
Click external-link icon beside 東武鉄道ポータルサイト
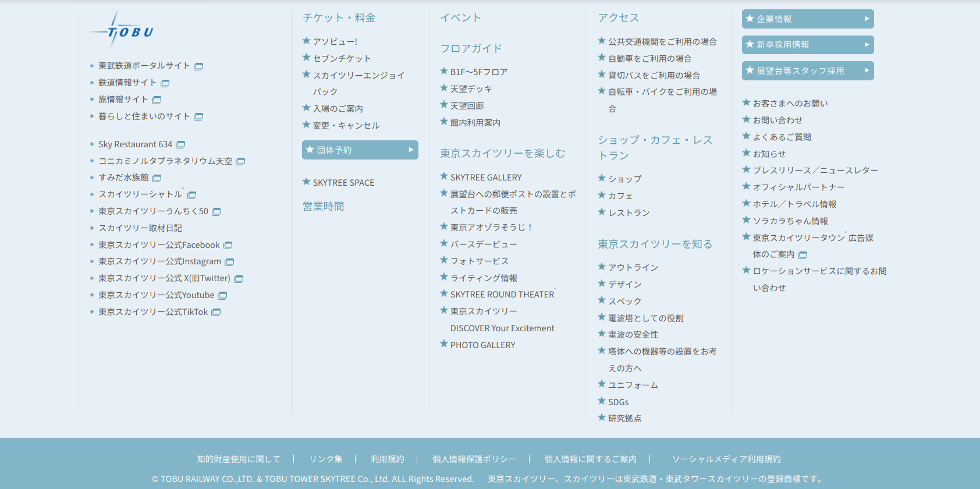tap(198, 66)
